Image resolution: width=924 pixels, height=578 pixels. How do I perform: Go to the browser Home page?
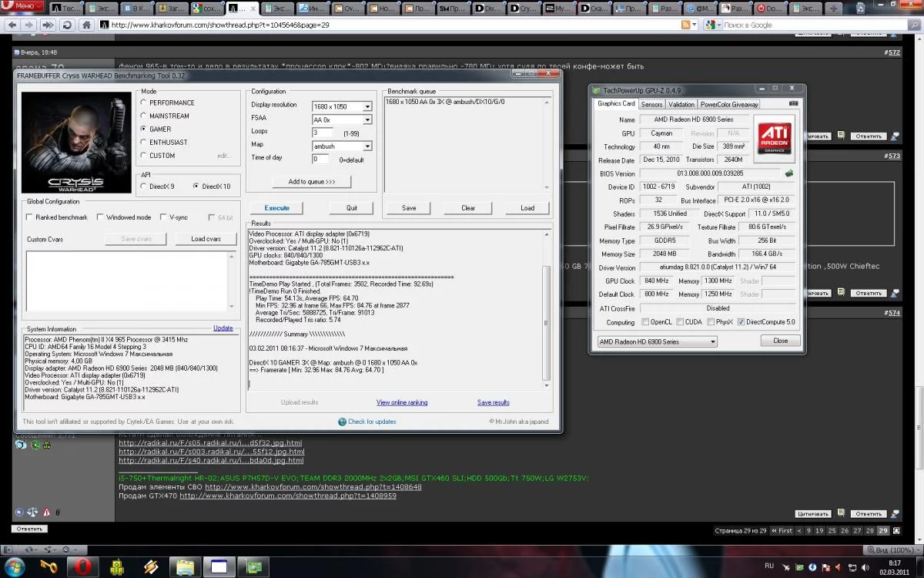coord(86,25)
